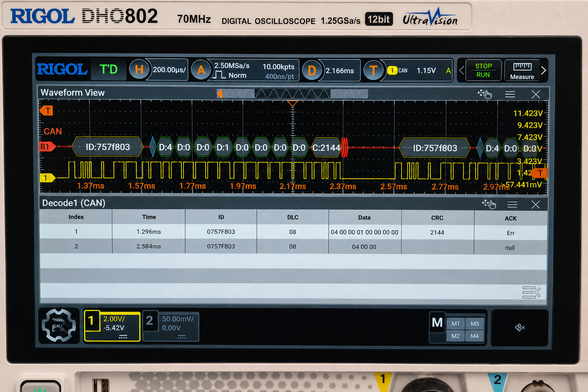Viewport: 588px width, 392px height.
Task: Show previous toolbar page arrow
Action: pyautogui.click(x=461, y=70)
